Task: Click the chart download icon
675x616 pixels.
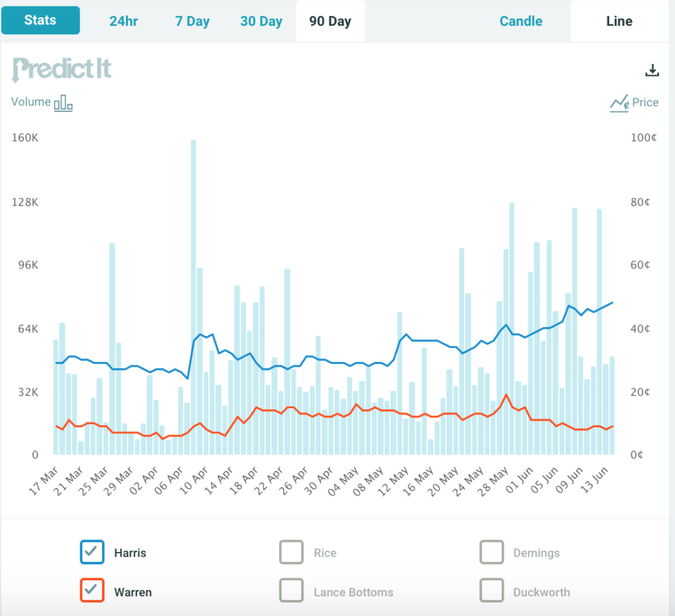Action: (652, 70)
